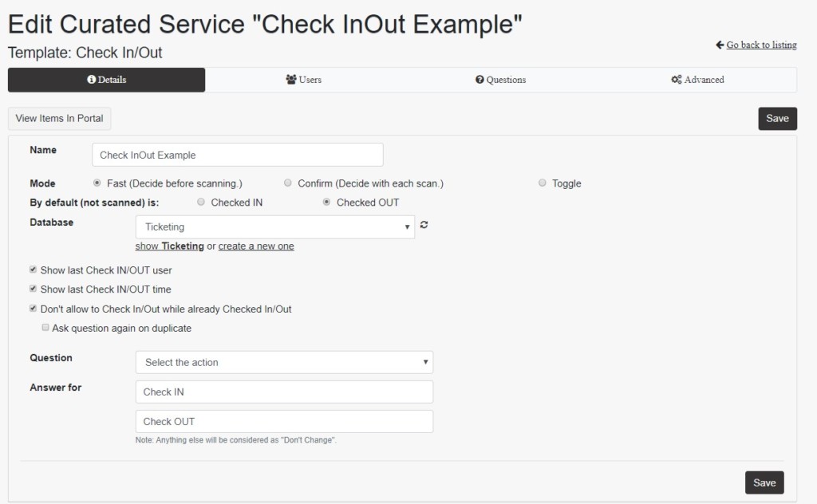Set default state to Checked IN
817x504 pixels.
click(201, 202)
